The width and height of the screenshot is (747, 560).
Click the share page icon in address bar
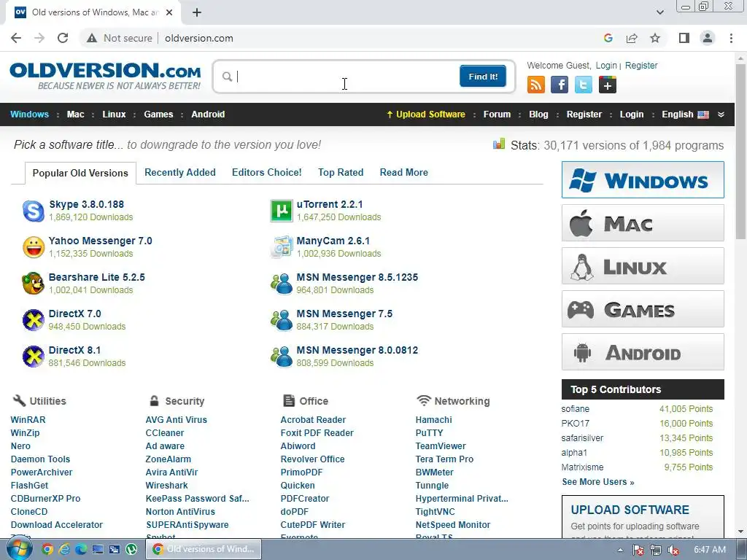pos(632,38)
